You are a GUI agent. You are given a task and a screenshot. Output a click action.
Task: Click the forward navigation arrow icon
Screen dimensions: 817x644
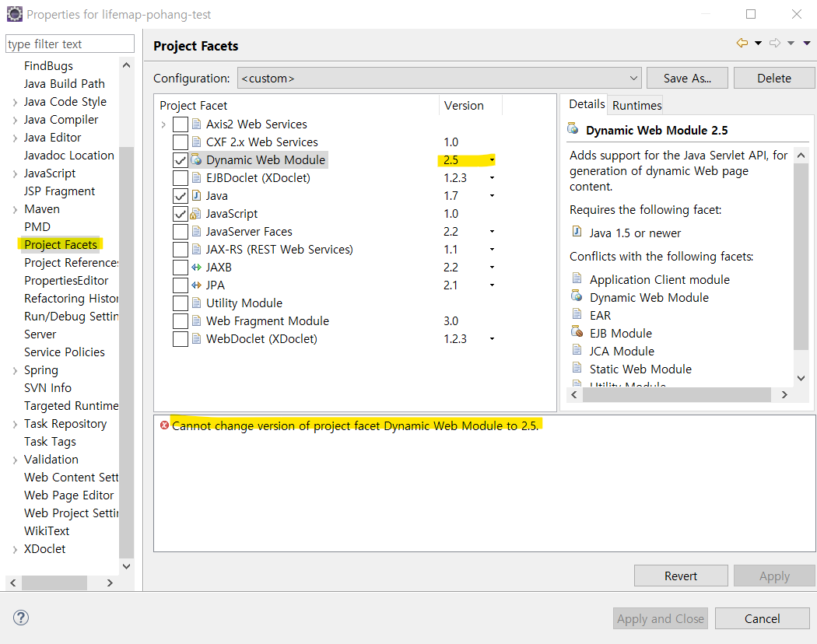[775, 44]
